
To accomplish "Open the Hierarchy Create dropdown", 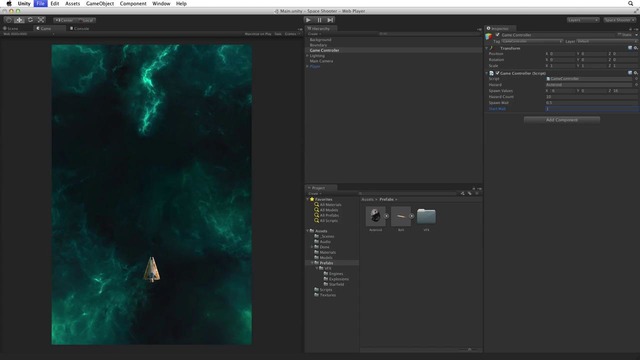I will pos(314,34).
